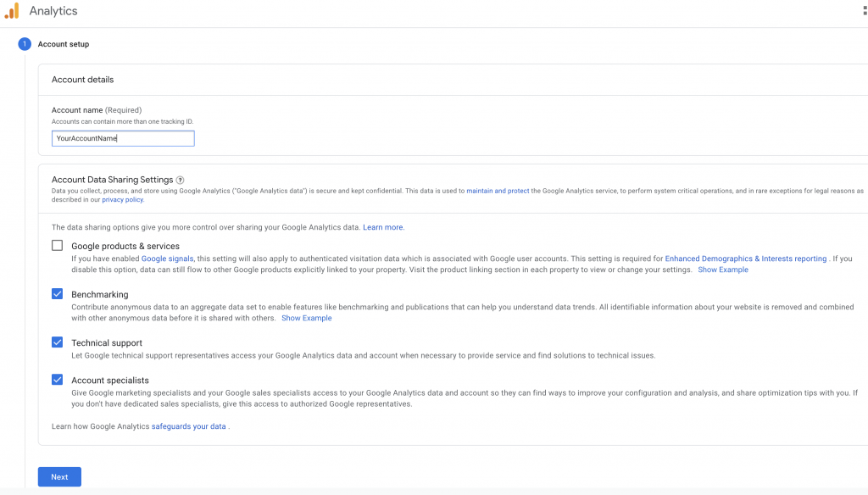Toggle off the Account specialists checkbox
Image resolution: width=868 pixels, height=495 pixels.
click(x=57, y=380)
